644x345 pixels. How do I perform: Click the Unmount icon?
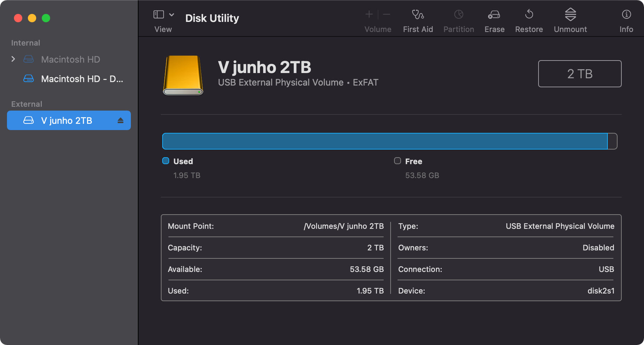pos(571,14)
